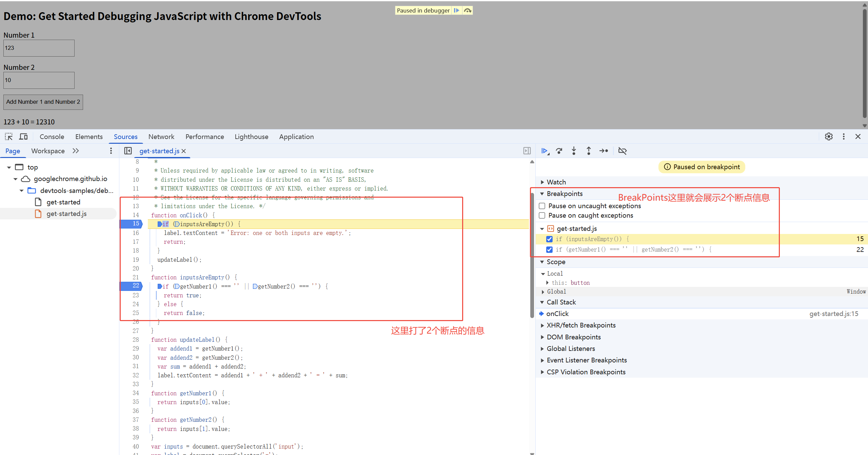
Task: Resume script execution in debugger toolbar
Action: pos(545,151)
